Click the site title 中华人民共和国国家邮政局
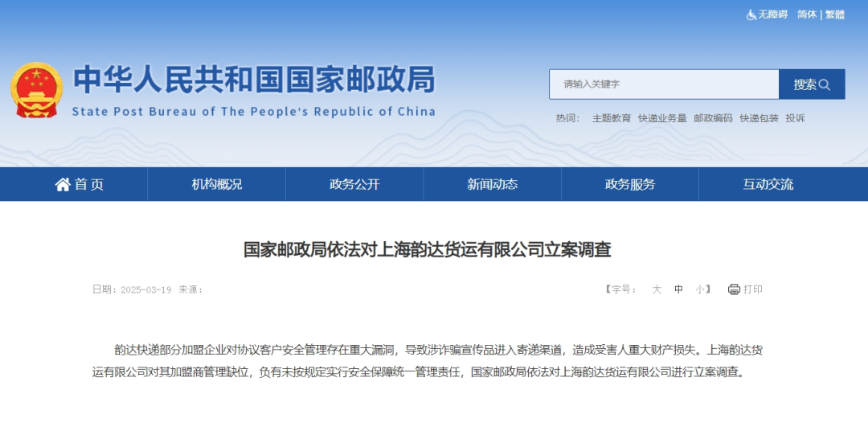Viewport: 868px width, 443px height. [x=254, y=79]
